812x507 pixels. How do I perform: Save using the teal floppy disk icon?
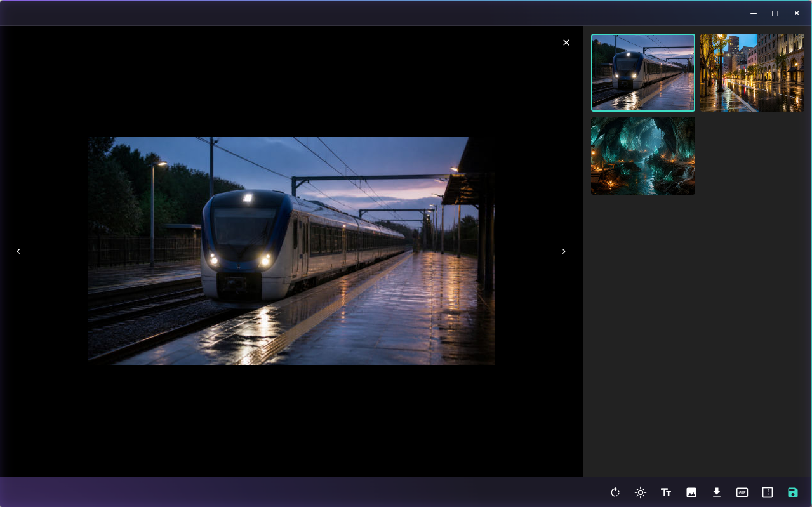coord(793,492)
